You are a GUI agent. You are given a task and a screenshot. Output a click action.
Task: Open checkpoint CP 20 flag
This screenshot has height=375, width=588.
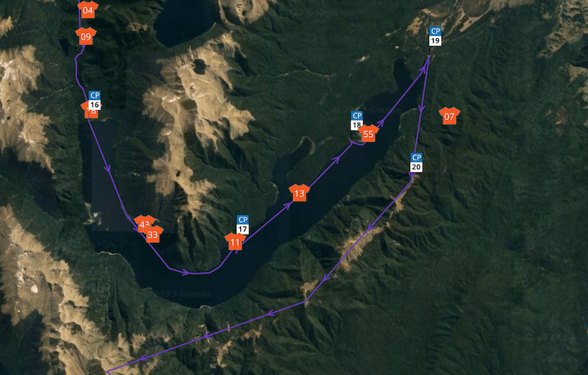point(416,162)
